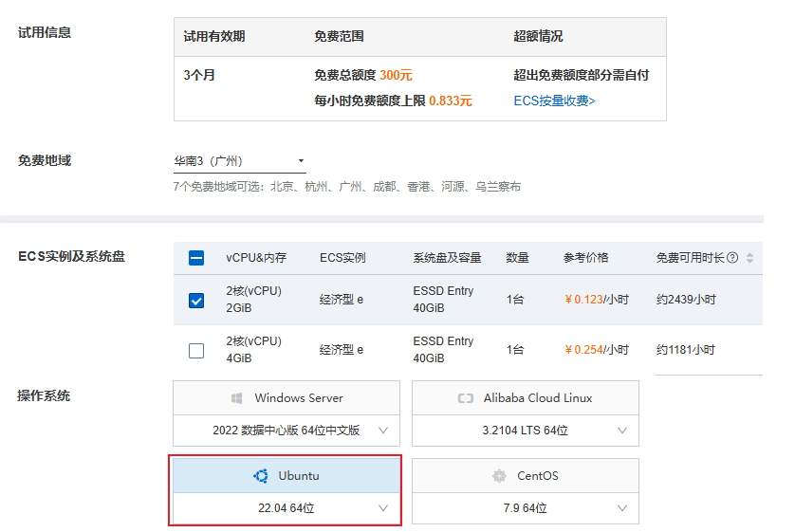Click the ECS实例 column header
The width and height of the screenshot is (795, 532).
pos(342,258)
